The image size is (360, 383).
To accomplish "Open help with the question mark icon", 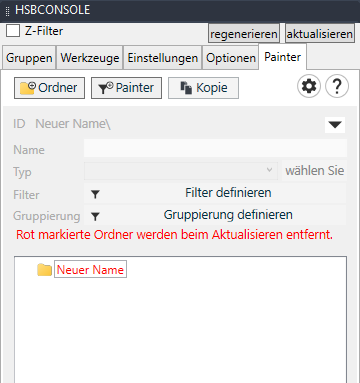I will [x=337, y=87].
